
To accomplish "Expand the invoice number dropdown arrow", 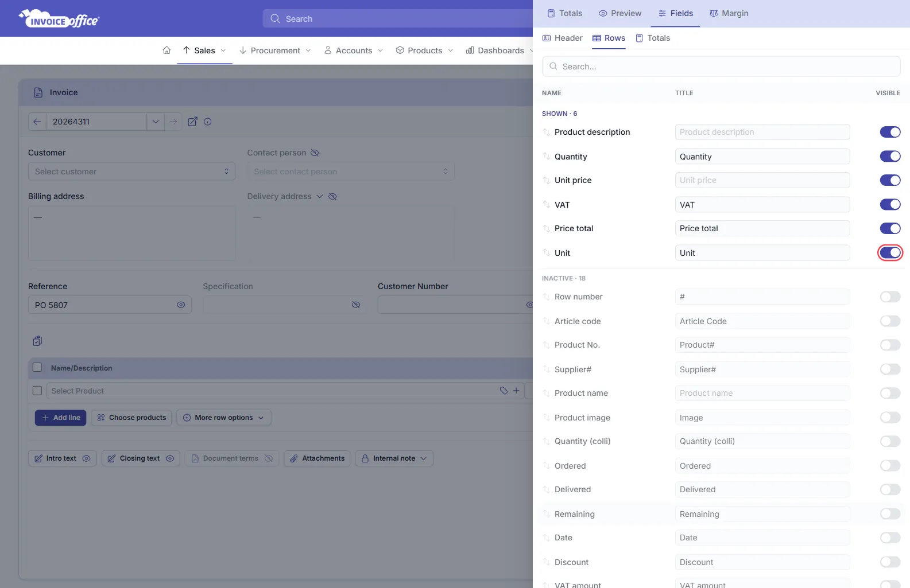I will click(156, 122).
